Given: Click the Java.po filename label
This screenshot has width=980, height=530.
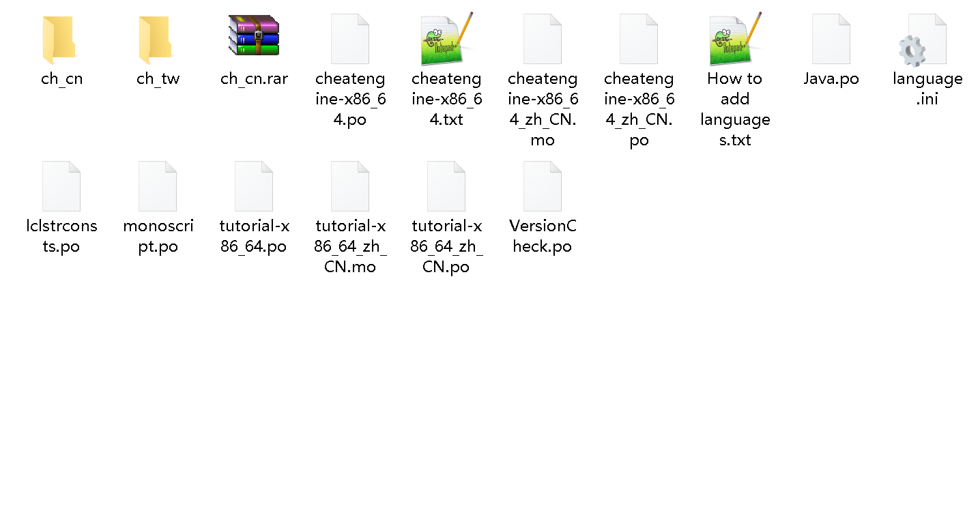Looking at the screenshot, I should coord(831,79).
